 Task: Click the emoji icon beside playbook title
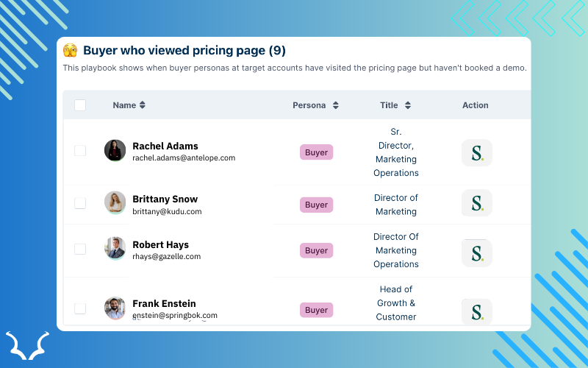(x=71, y=51)
